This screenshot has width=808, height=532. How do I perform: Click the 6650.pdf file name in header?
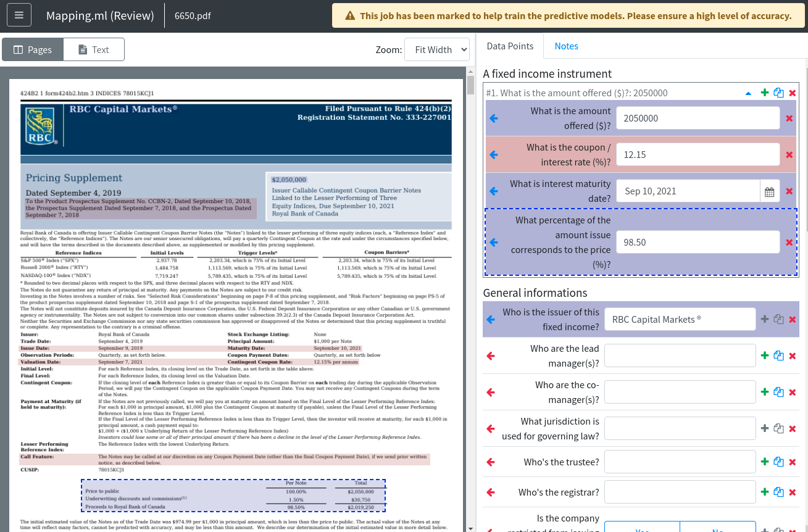193,15
